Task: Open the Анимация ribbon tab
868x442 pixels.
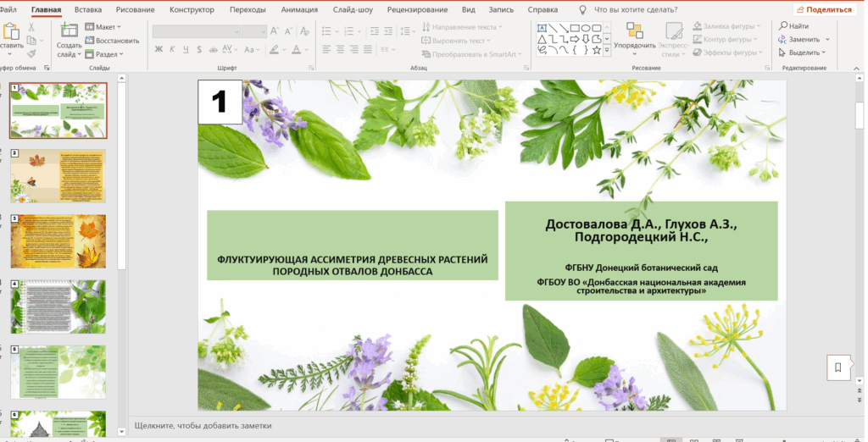Action: click(x=299, y=9)
